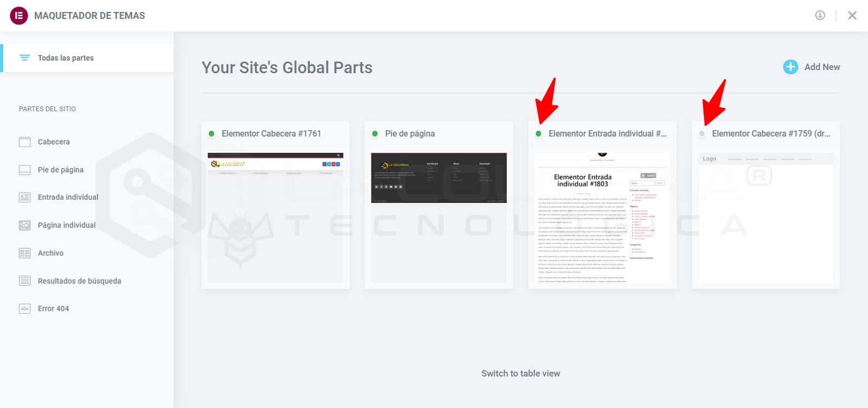868x408 pixels.
Task: Click green status dot of Pie de página
Action: click(375, 133)
